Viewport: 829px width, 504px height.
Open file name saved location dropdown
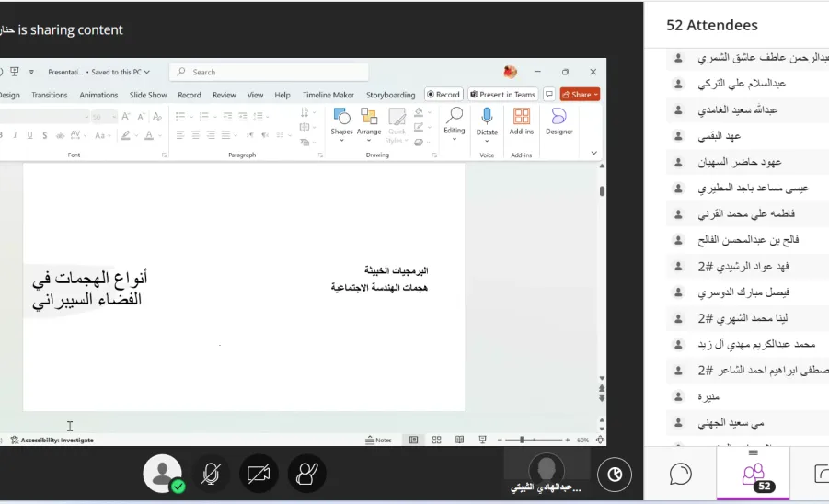(147, 72)
